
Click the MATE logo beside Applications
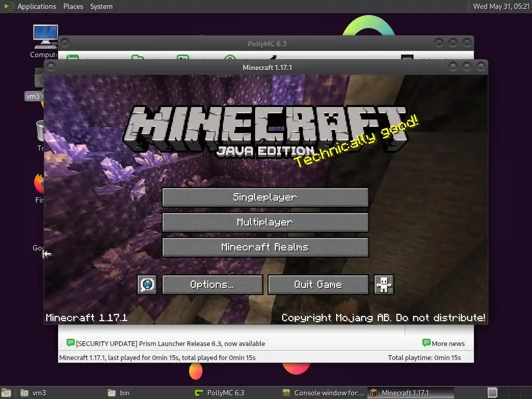coord(8,6)
